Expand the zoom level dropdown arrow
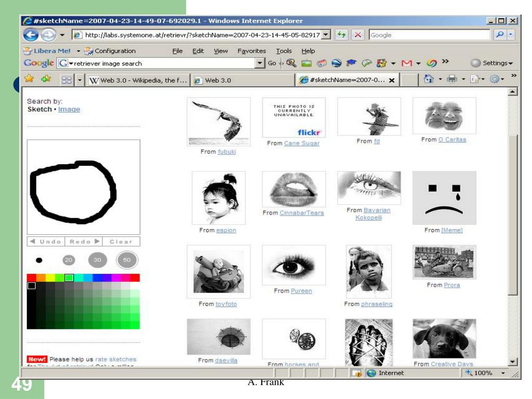This screenshot has height=399, width=532. [x=503, y=373]
